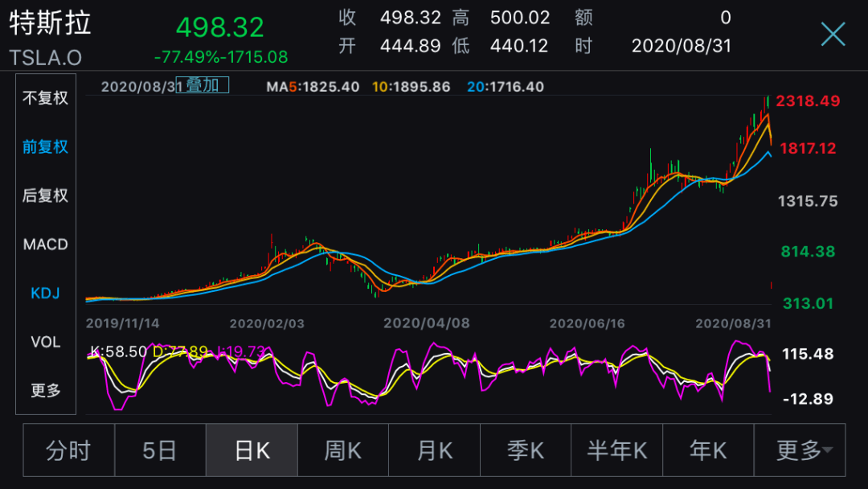The width and height of the screenshot is (868, 489).
Task: Switch to the 5日 five-day tab
Action: click(x=160, y=450)
